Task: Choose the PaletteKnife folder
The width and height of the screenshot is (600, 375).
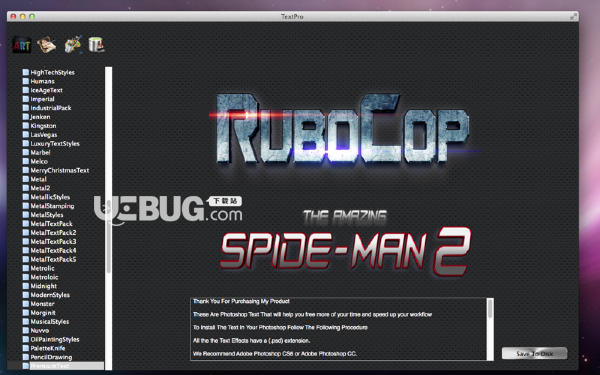Action: coord(44,348)
